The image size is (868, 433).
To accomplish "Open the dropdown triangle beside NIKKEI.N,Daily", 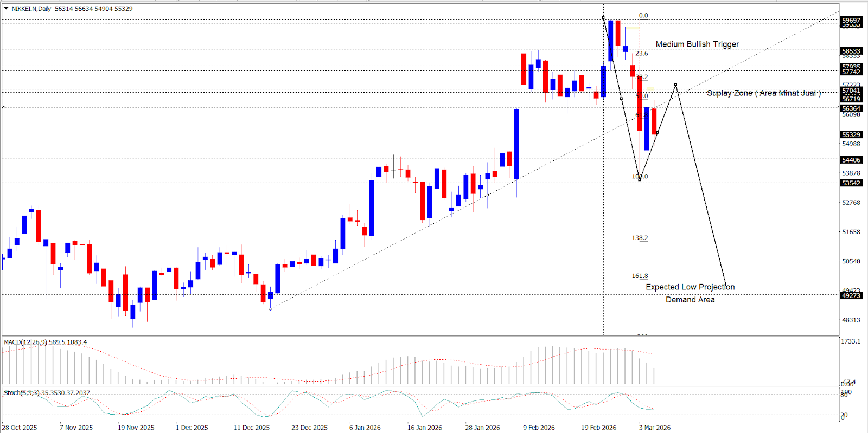I will (6, 9).
